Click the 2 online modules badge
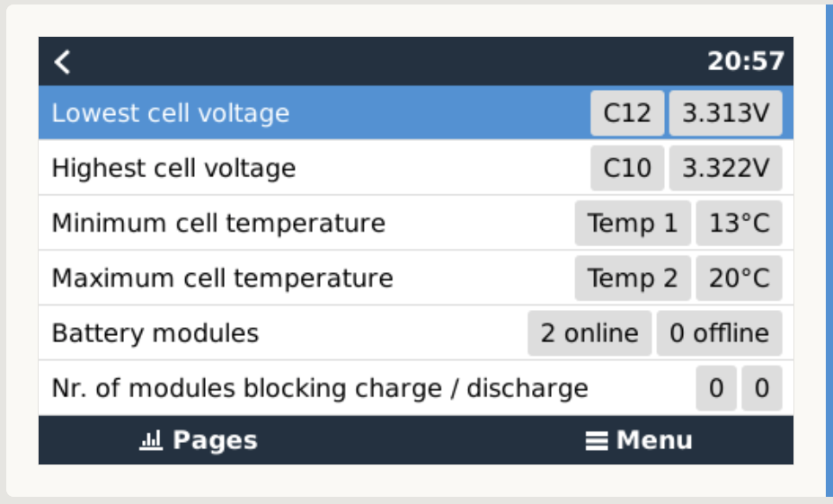Image resolution: width=833 pixels, height=504 pixels. (x=589, y=333)
